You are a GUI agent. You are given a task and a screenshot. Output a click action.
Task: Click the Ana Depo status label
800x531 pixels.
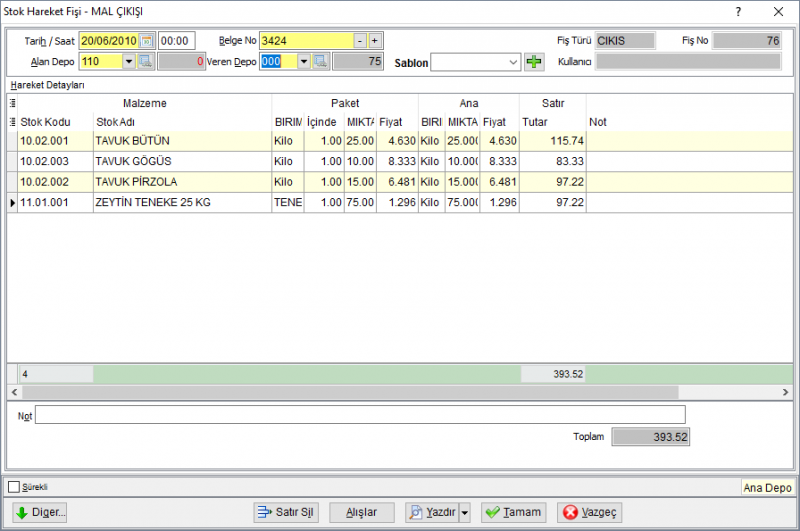[767, 488]
